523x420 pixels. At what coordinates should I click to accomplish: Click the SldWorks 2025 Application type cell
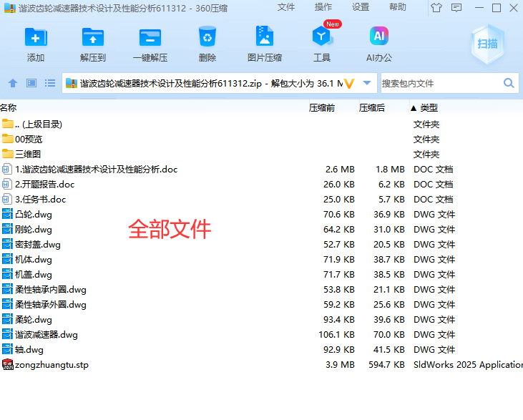[x=469, y=365]
